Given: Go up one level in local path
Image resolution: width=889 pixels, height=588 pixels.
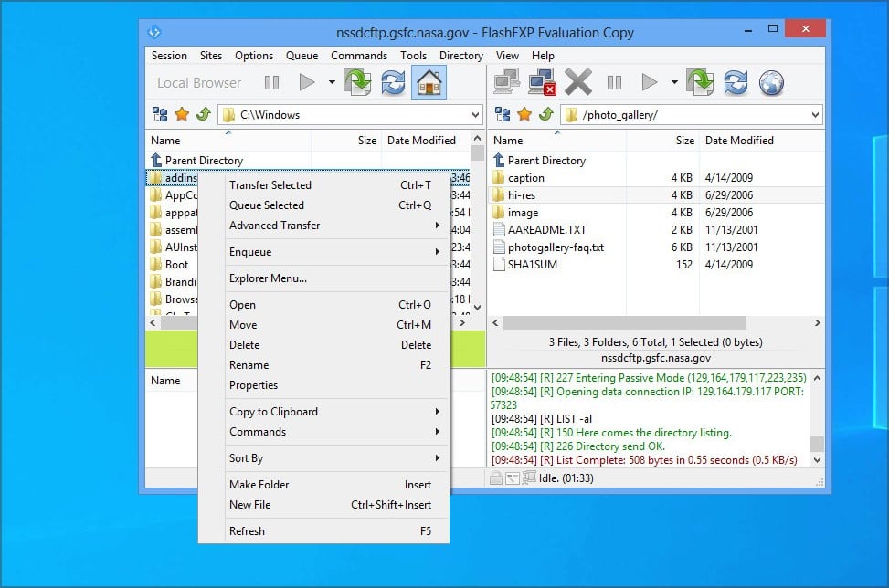Looking at the screenshot, I should click(x=204, y=114).
